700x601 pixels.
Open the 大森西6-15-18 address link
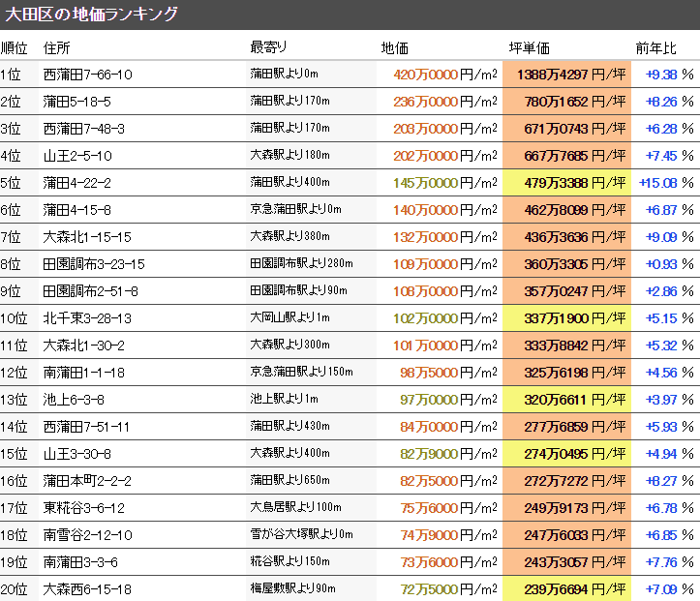coord(87,589)
